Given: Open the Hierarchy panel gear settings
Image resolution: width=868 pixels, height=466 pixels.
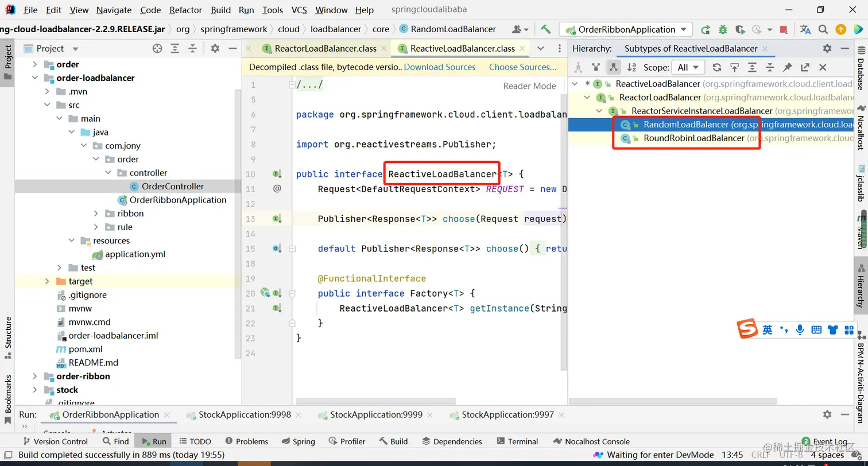Looking at the screenshot, I should click(827, 49).
